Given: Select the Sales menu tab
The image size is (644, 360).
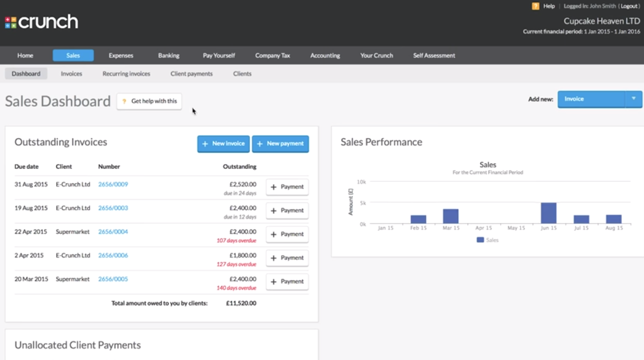Looking at the screenshot, I should click(73, 55).
